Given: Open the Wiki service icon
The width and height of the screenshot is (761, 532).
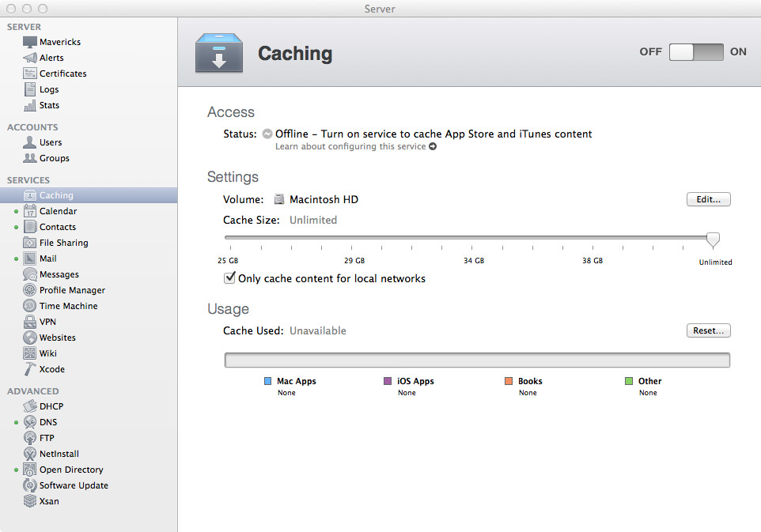Looking at the screenshot, I should tap(29, 353).
